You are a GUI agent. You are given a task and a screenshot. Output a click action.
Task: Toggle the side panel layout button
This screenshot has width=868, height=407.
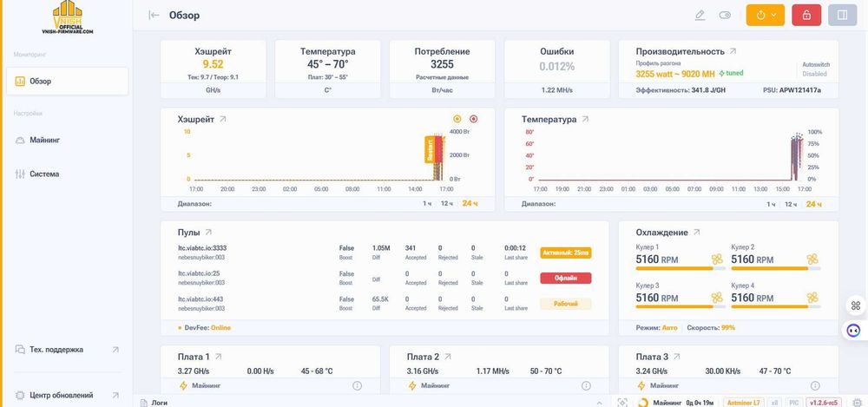coord(842,15)
